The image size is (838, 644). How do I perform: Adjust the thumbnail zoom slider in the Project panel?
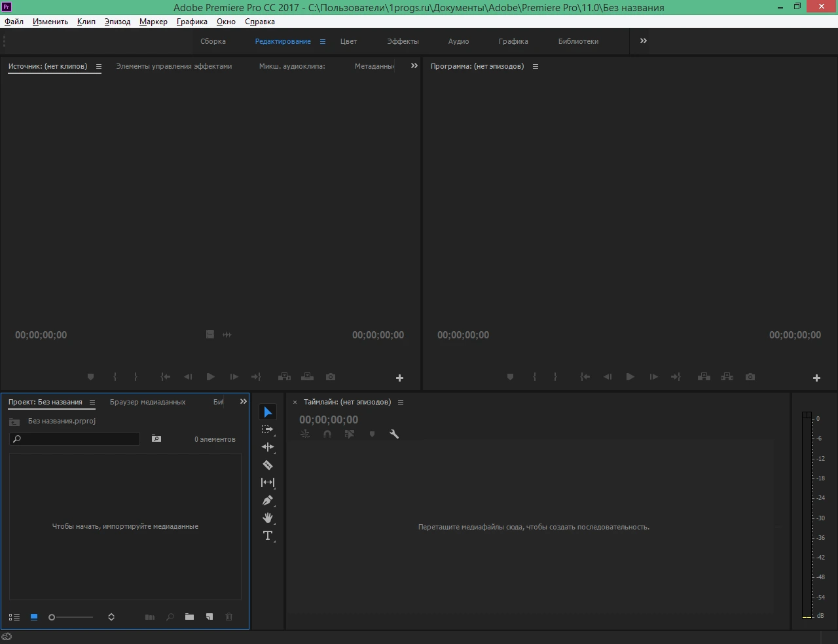pos(71,617)
